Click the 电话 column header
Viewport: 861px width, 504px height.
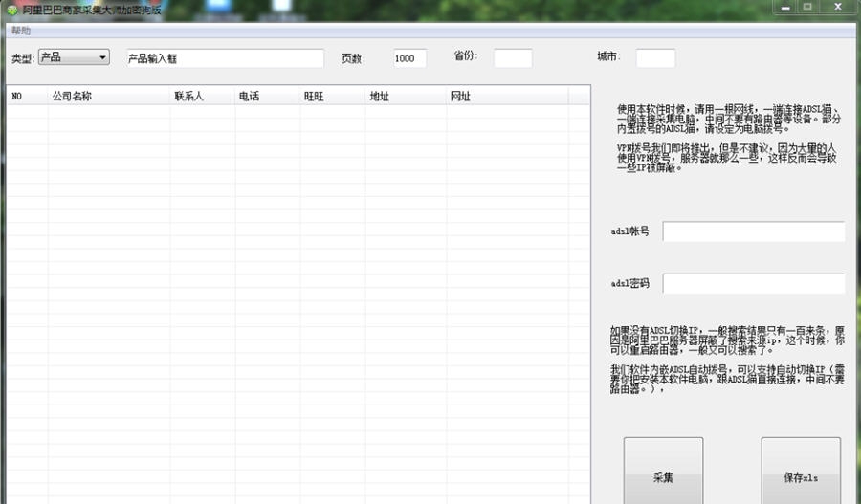coord(268,96)
